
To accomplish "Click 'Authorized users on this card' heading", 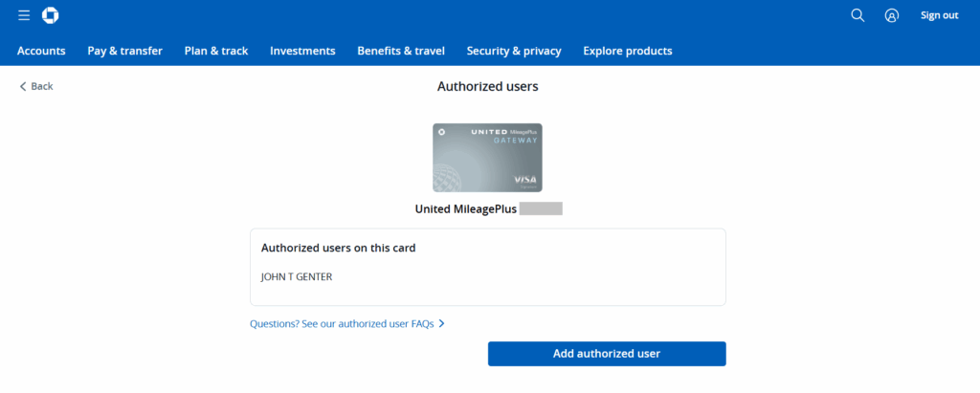I will coord(338,248).
